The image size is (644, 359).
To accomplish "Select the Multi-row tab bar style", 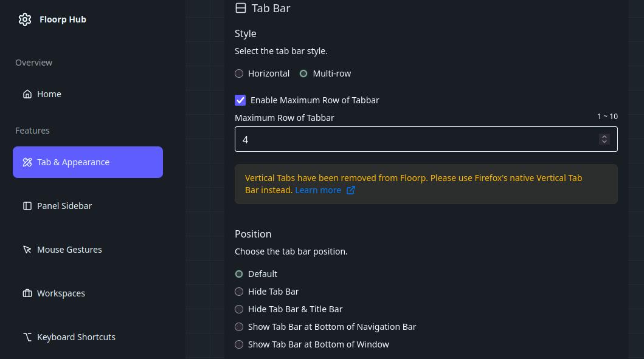I will pyautogui.click(x=303, y=74).
